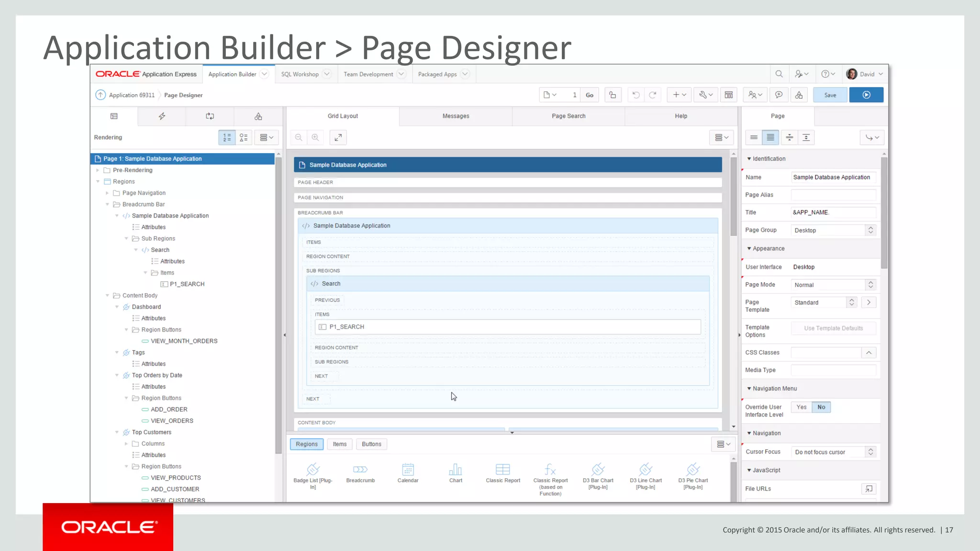Screen dimensions: 980x551
Task: Expand Grid Layout to full screen
Action: (338, 137)
